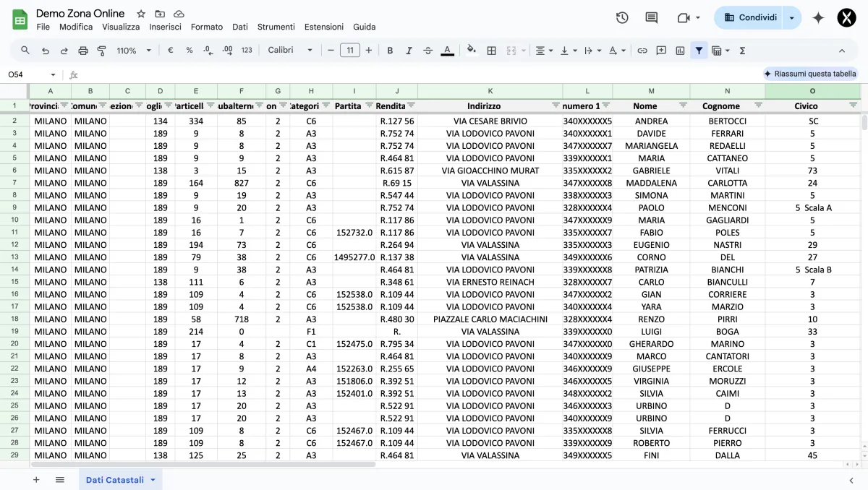This screenshot has width=868, height=490.
Task: Increase font size with plus
Action: click(x=369, y=51)
